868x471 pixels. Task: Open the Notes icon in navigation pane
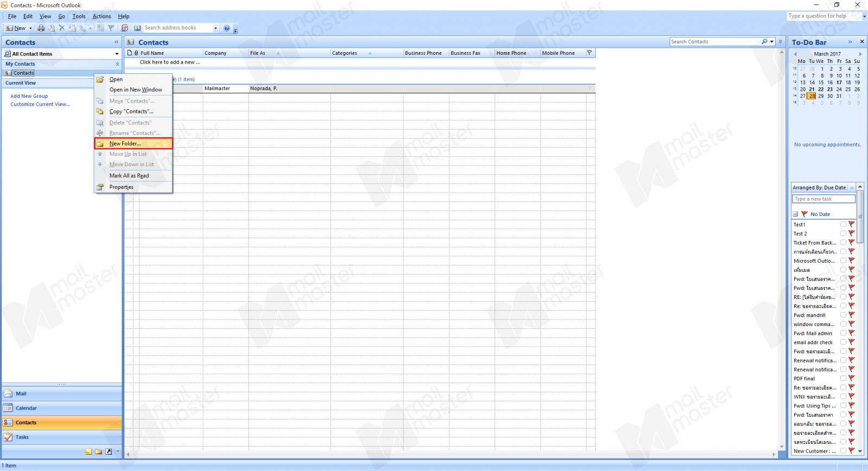click(x=89, y=451)
